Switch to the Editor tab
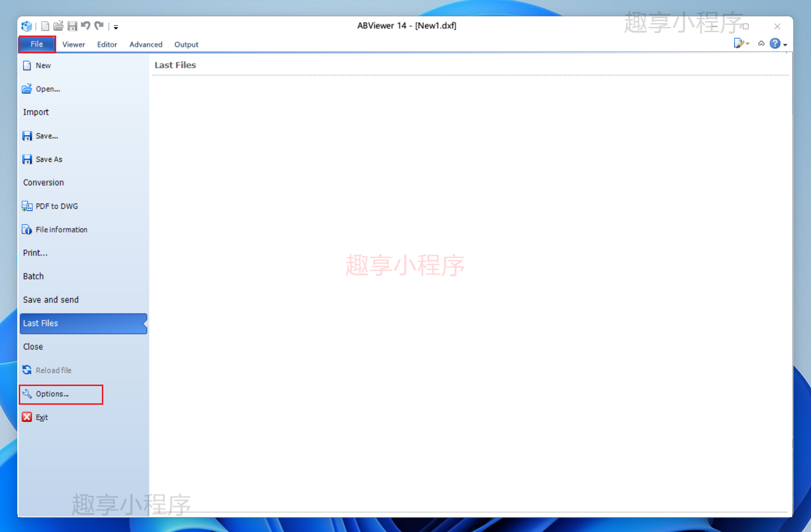Viewport: 811px width, 532px height. pos(107,44)
